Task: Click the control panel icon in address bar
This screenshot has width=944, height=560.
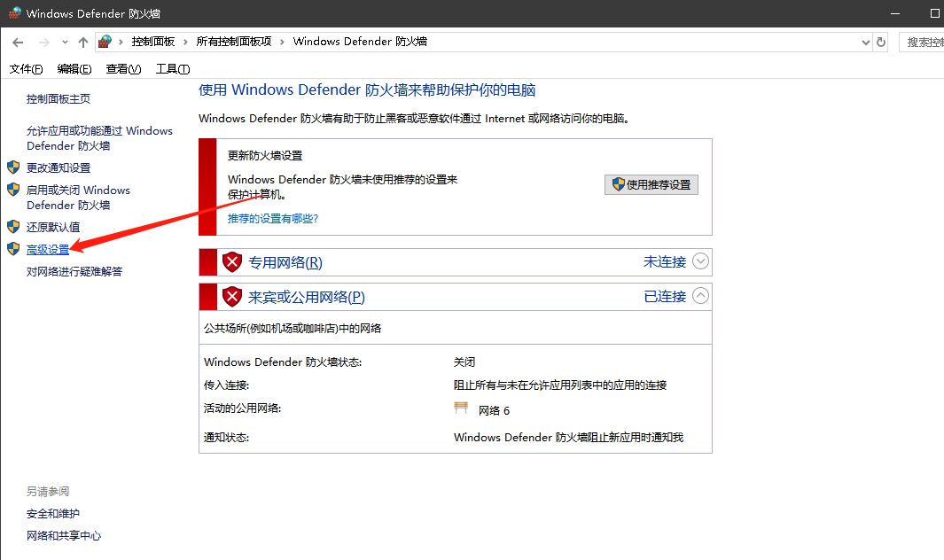Action: (x=105, y=42)
